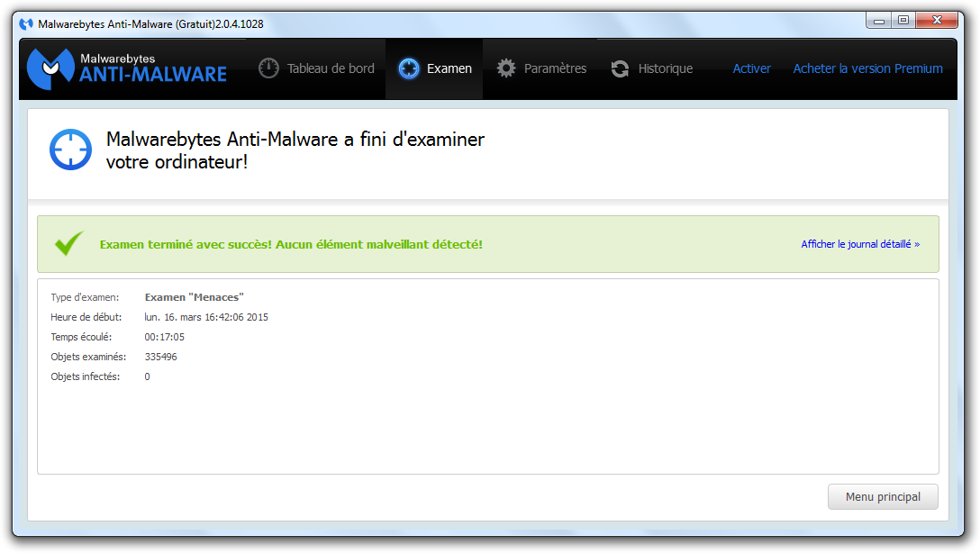Image resolution: width=980 pixels, height=553 pixels.
Task: Click the Paramètres gear icon
Action: point(506,68)
